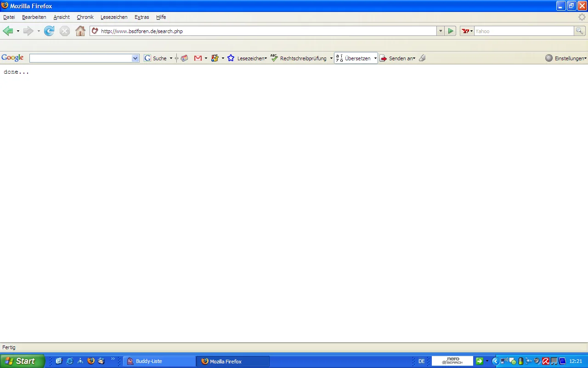Open the Extras menu
The height and width of the screenshot is (368, 588).
[141, 17]
